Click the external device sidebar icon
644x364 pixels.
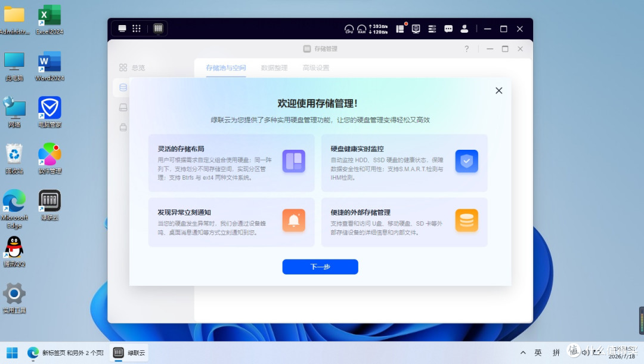point(123,127)
